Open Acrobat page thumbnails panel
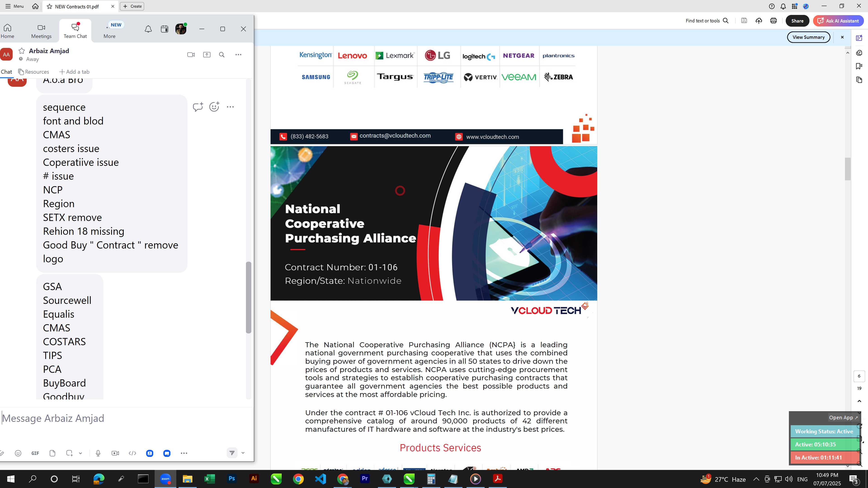 pyautogui.click(x=859, y=80)
